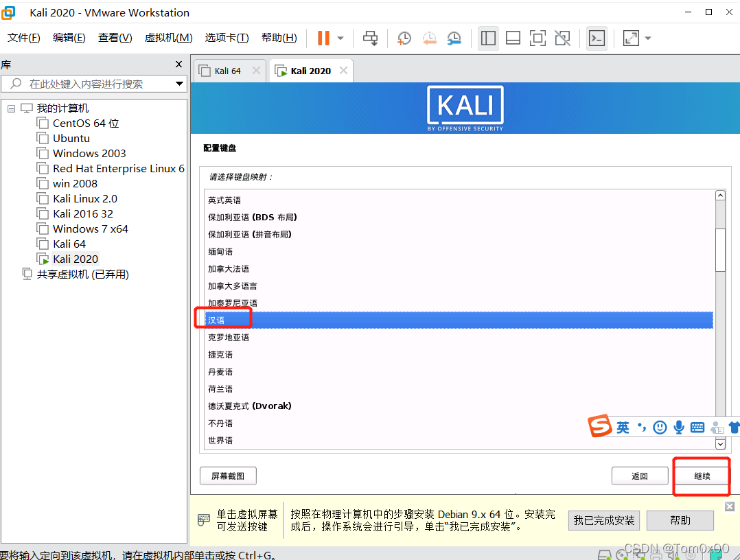Close the library panel
The height and width of the screenshot is (560, 740).
pos(179,64)
